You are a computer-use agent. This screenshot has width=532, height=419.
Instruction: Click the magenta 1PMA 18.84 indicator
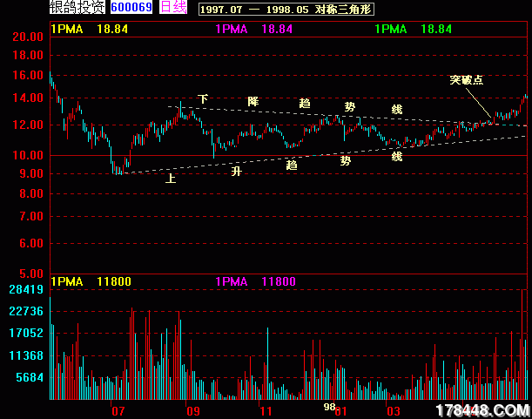(x=253, y=29)
